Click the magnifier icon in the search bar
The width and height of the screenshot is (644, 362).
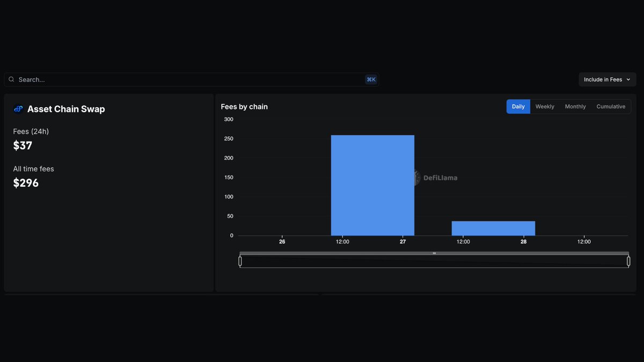[11, 79]
